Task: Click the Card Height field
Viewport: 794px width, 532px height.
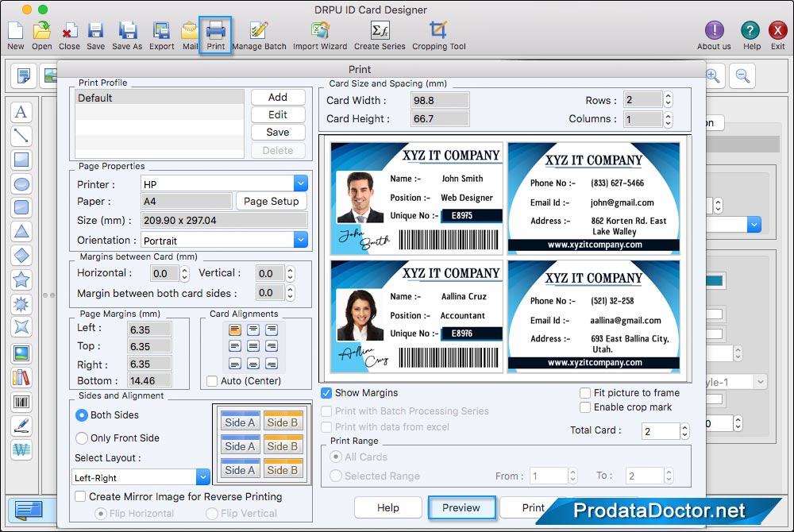Action: pyautogui.click(x=440, y=118)
